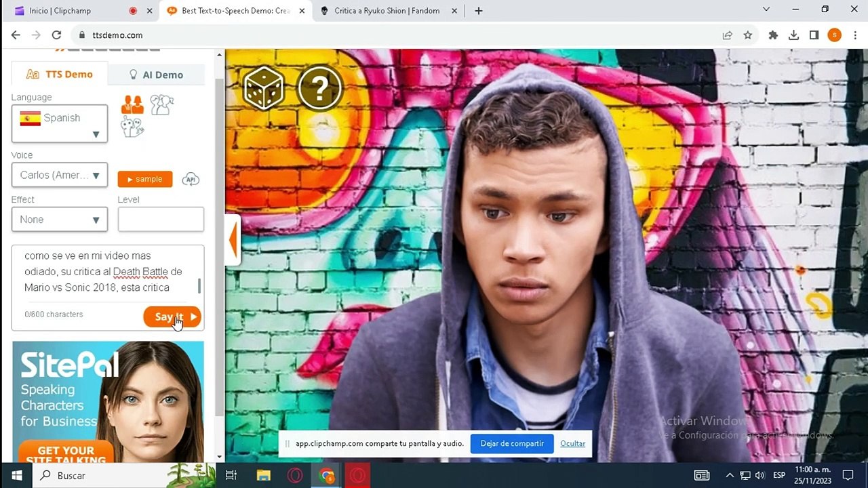This screenshot has height=488, width=868.
Task: Open the question mark help icon
Action: click(x=319, y=88)
